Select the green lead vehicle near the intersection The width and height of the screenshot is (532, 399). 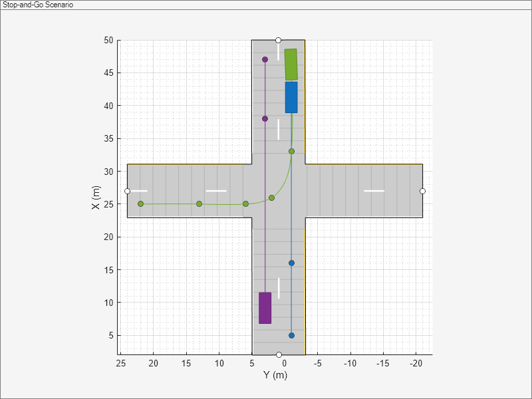(x=289, y=63)
